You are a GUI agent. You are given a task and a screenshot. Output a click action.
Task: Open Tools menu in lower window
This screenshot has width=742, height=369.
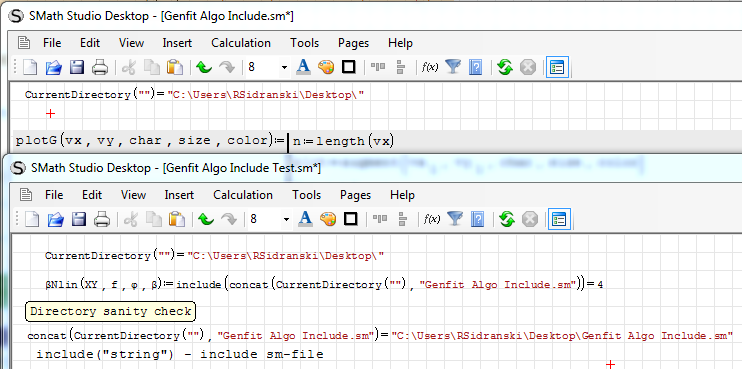(306, 195)
